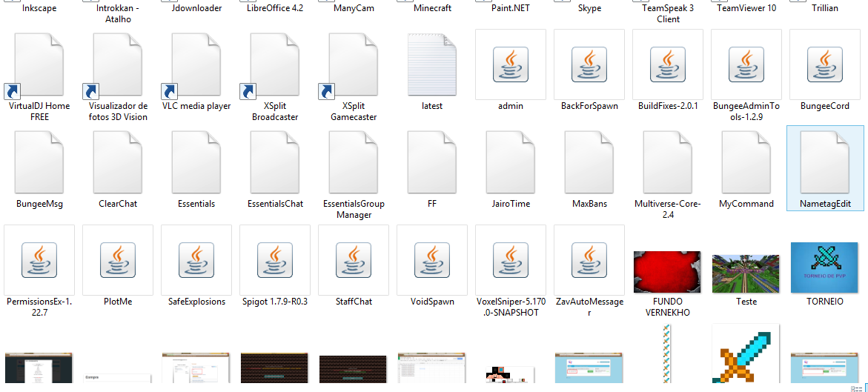Select the tall narrow sword strip thumbnail
Image resolution: width=868 pixels, height=392 pixels.
point(667,353)
